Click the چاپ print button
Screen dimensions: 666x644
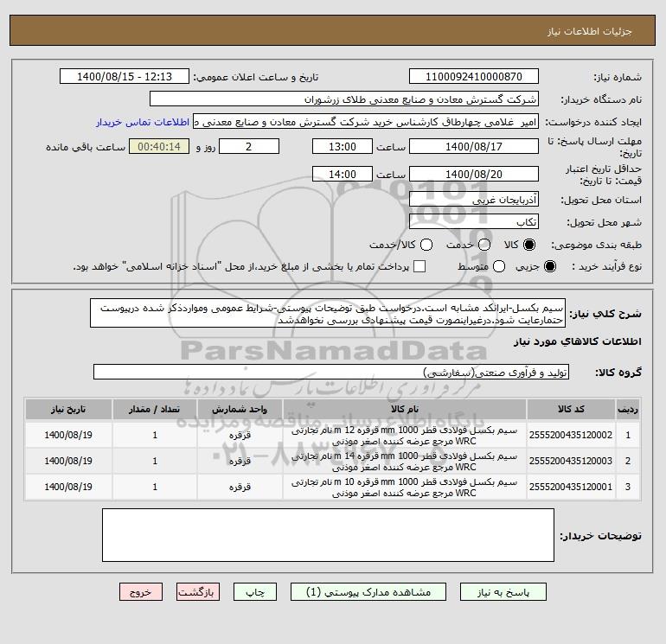(255, 592)
